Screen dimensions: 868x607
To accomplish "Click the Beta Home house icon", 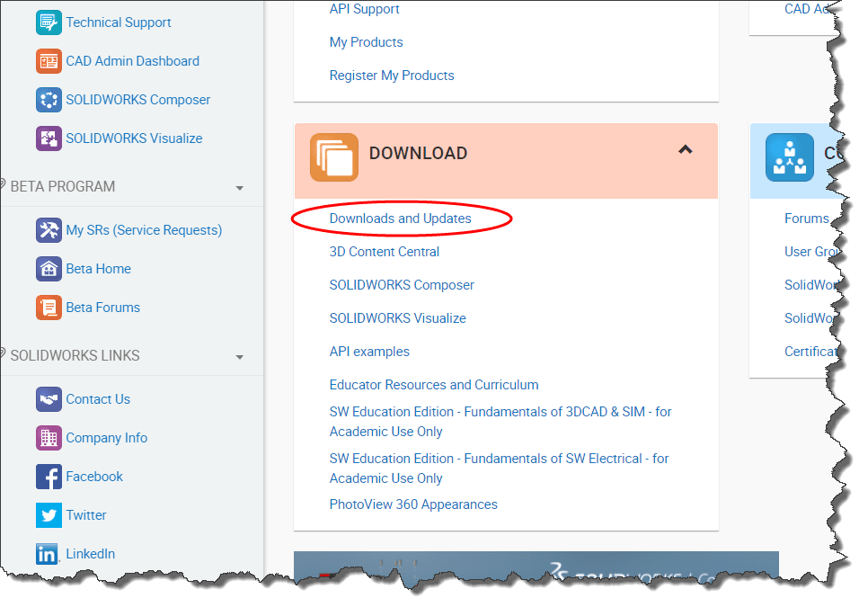I will pos(49,269).
